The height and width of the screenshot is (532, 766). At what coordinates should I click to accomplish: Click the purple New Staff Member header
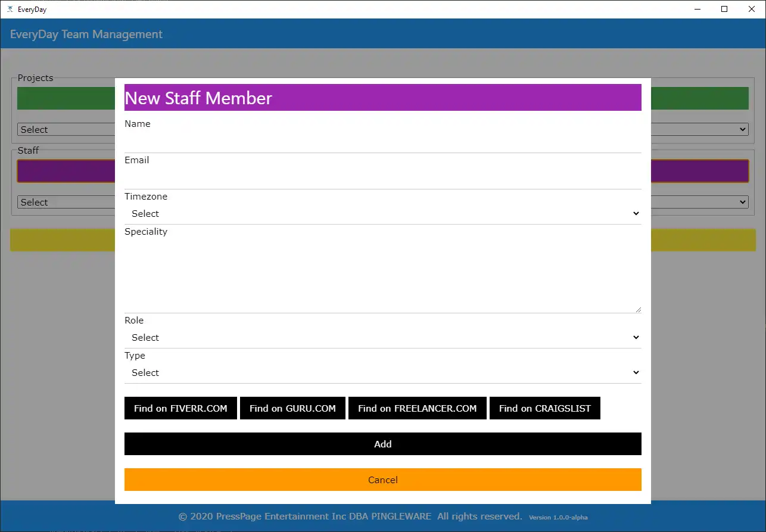coord(382,98)
